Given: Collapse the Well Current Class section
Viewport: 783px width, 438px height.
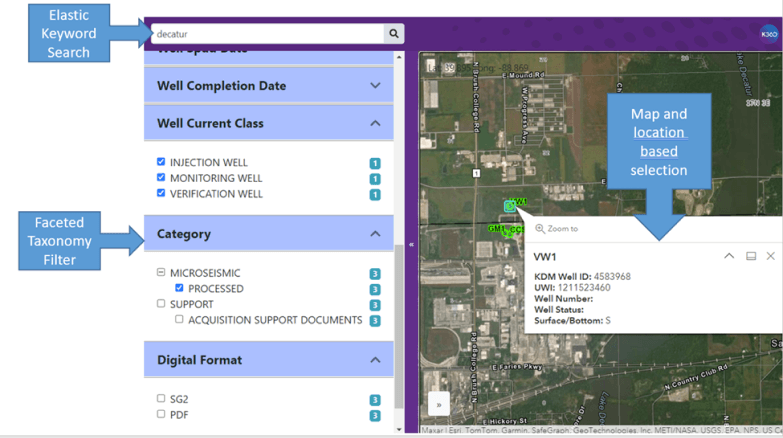Looking at the screenshot, I should click(x=375, y=124).
